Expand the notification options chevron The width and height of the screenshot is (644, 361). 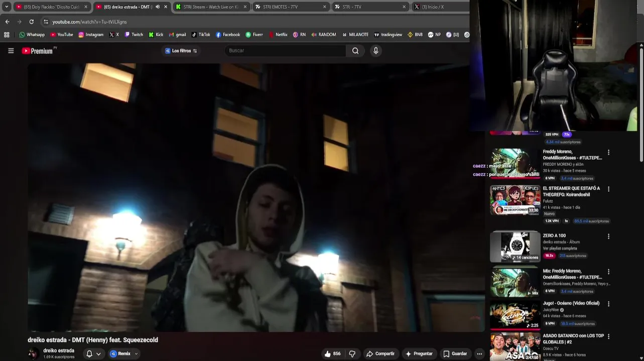98,354
